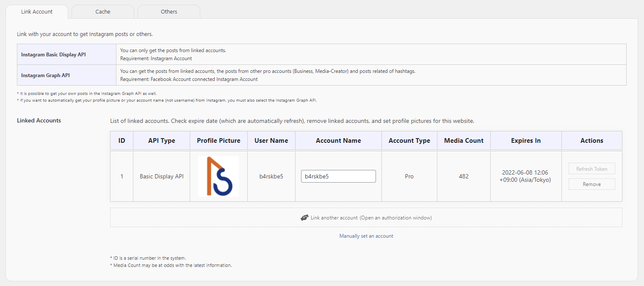Click the ID value 1 cell
Image resolution: width=644 pixels, height=286 pixels.
click(x=122, y=176)
